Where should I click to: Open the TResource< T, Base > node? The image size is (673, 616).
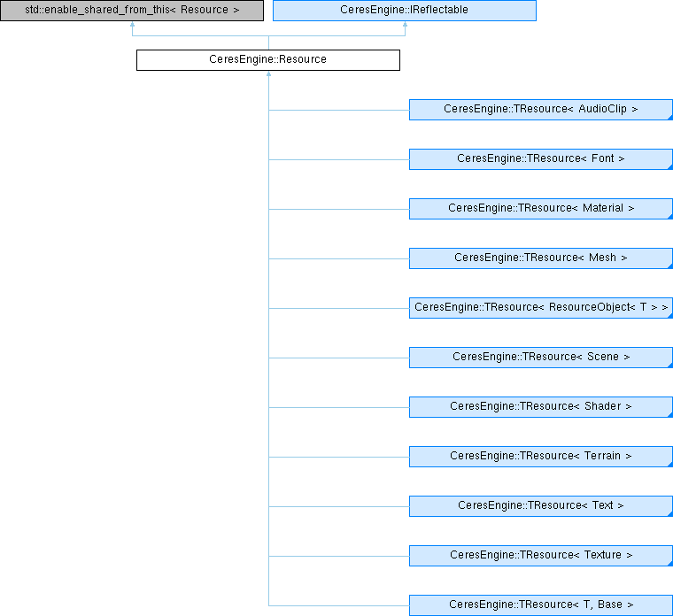coord(540,605)
